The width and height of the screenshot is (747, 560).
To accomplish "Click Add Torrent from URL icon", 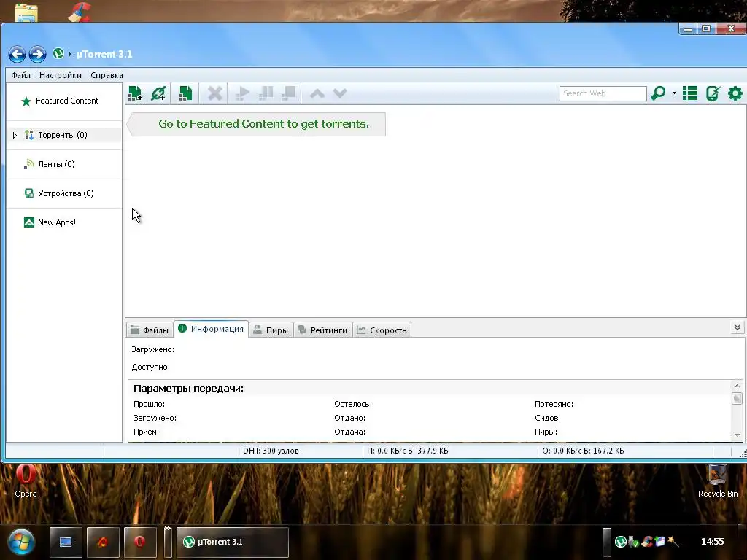I will (x=158, y=93).
